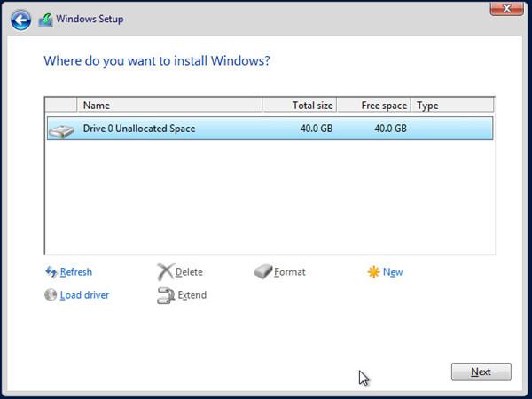Refresh the drive list
This screenshot has width=532, height=399.
[76, 272]
